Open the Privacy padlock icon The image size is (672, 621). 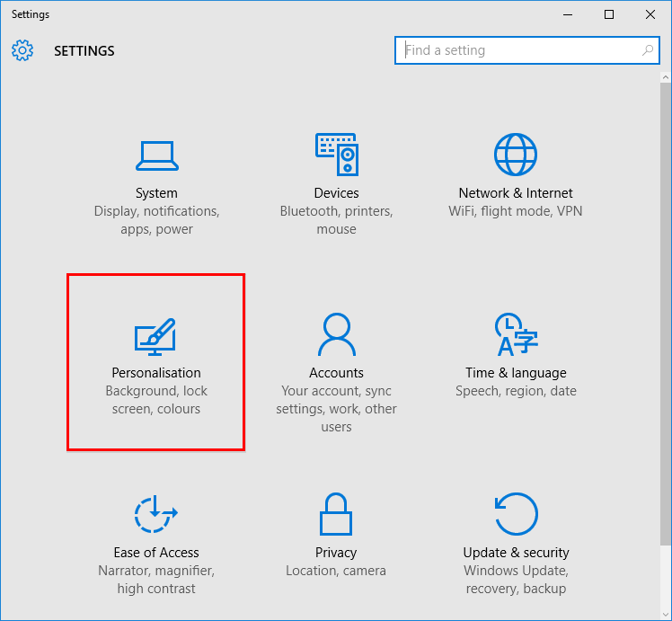[x=336, y=514]
